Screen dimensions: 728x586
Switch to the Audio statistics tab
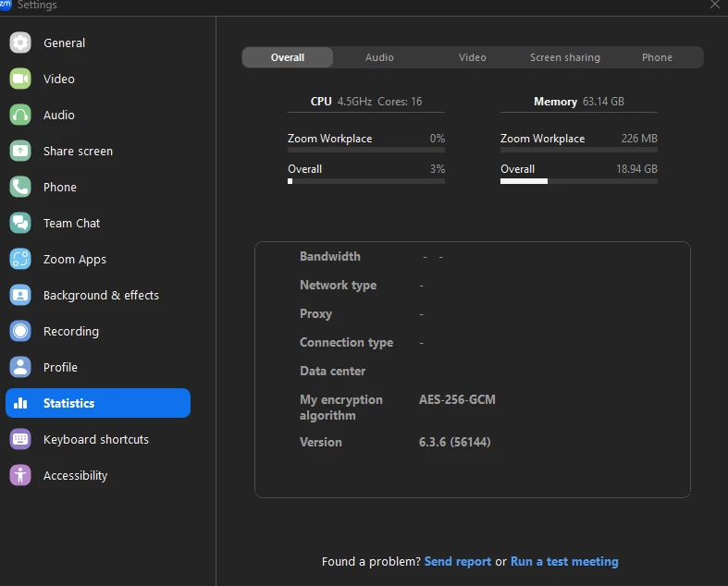(x=379, y=57)
